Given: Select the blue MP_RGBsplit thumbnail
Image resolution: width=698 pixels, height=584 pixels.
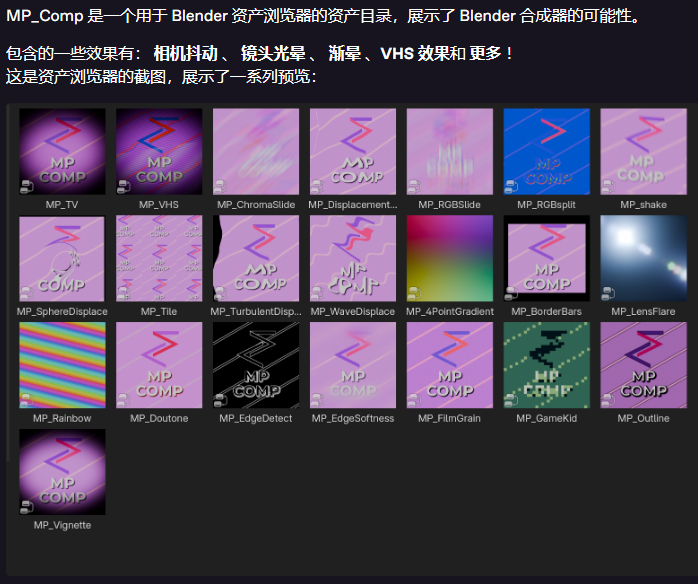Looking at the screenshot, I should click(547, 151).
